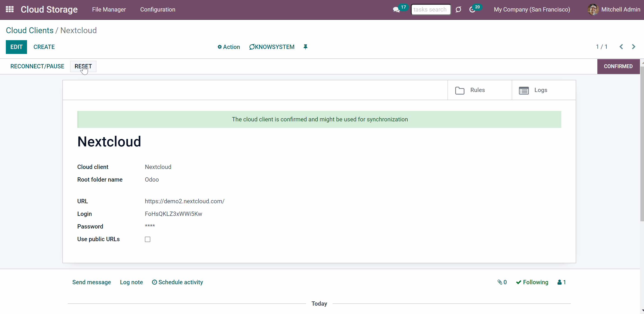Viewport: 644px width, 314px height.
Task: Click the URL value https://demo2.nextcloud.com/
Action: click(185, 201)
